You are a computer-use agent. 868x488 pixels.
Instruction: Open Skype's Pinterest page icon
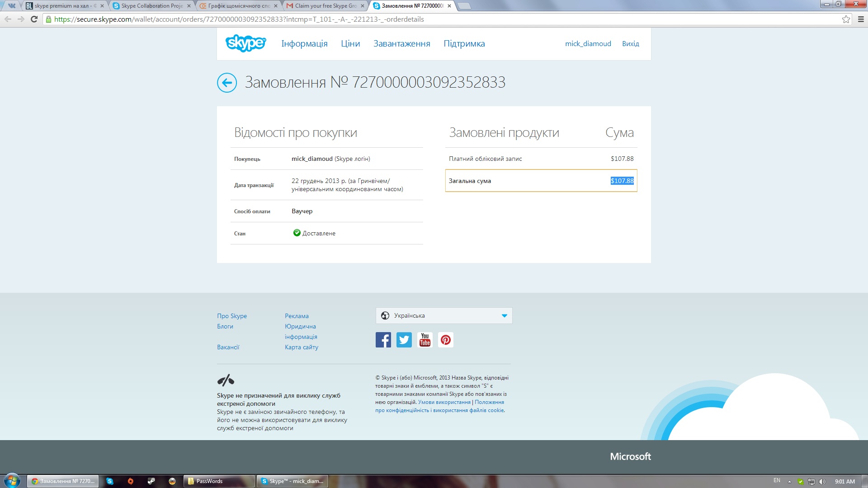coord(445,340)
